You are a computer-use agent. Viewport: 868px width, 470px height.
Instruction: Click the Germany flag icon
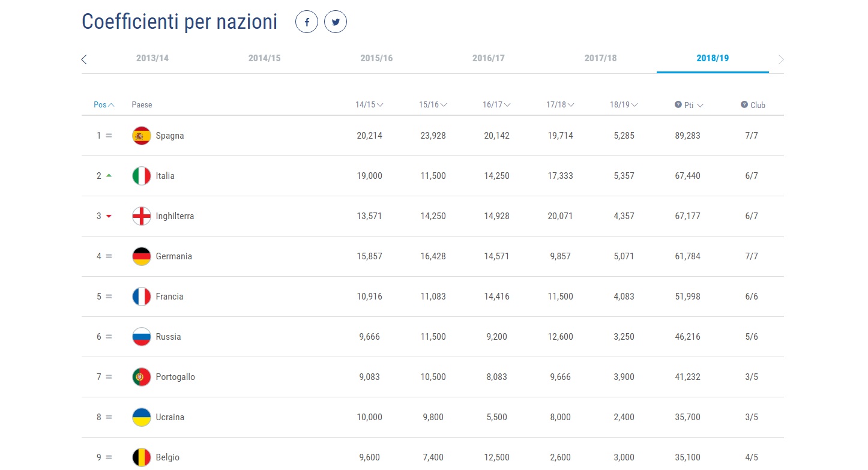click(x=142, y=256)
